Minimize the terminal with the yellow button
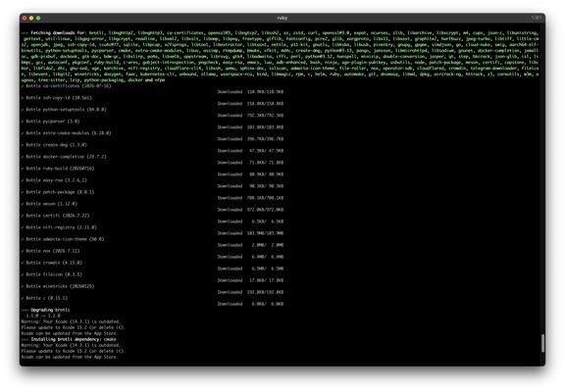 (x=31, y=18)
